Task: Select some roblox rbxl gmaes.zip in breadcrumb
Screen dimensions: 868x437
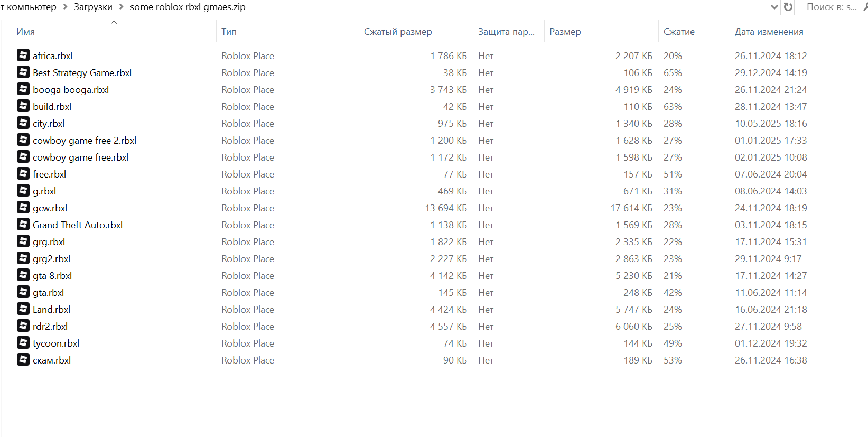Action: [x=188, y=7]
